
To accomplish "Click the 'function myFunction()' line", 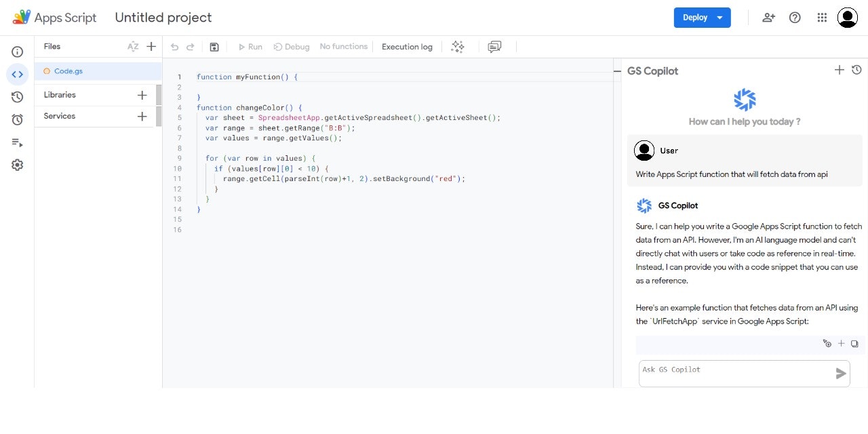I will point(248,77).
